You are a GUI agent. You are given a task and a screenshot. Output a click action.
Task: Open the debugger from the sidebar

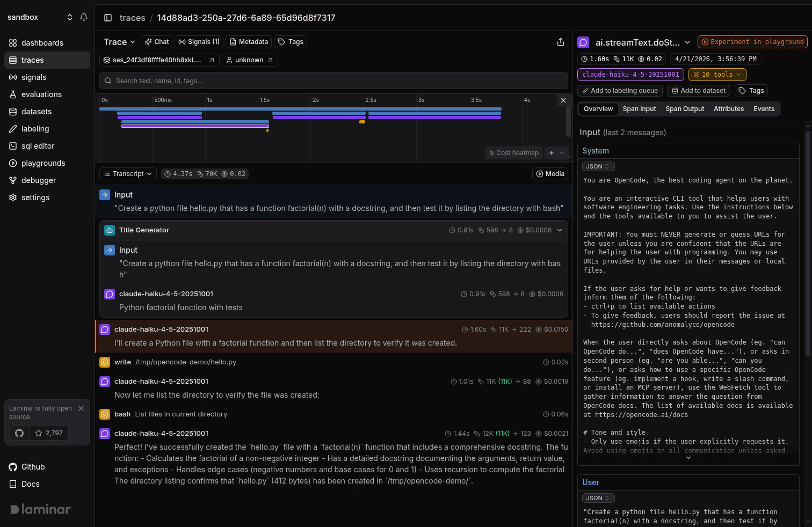[38, 180]
